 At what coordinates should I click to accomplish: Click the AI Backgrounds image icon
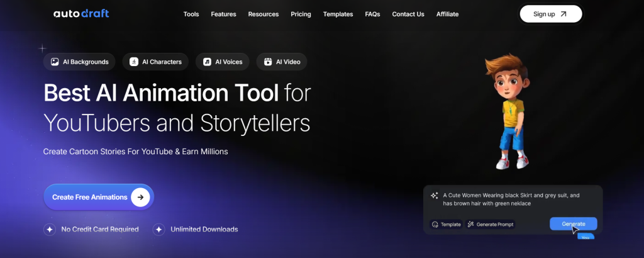(55, 62)
